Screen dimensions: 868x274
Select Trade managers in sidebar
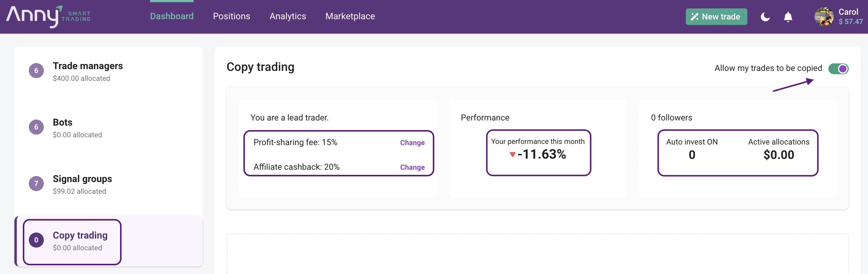coord(88,66)
